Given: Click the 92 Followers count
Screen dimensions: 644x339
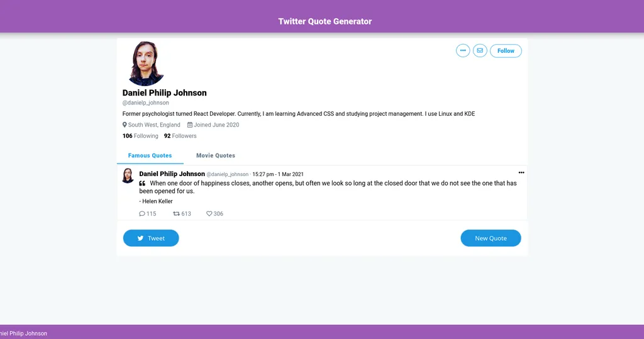Looking at the screenshot, I should (180, 136).
